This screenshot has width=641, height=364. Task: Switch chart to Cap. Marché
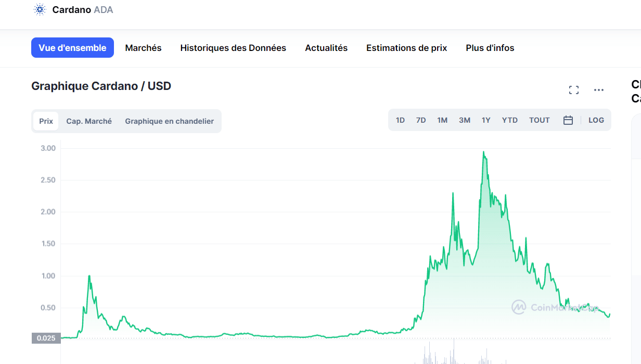[89, 121]
